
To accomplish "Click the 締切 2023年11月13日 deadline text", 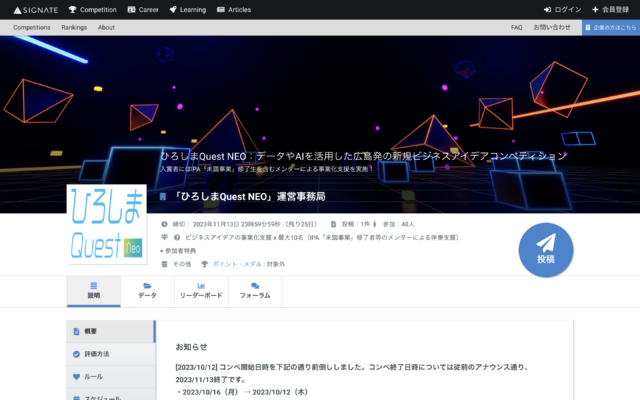I will tap(244, 224).
